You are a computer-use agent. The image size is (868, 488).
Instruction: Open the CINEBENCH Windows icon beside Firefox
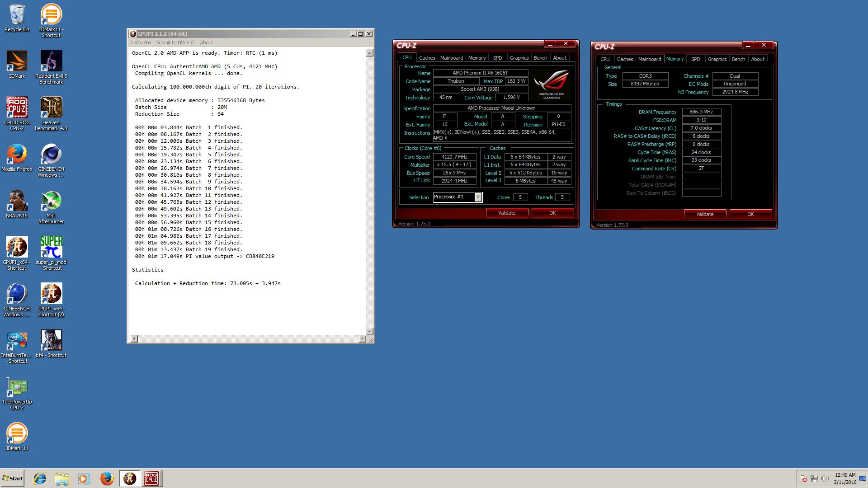pos(51,160)
